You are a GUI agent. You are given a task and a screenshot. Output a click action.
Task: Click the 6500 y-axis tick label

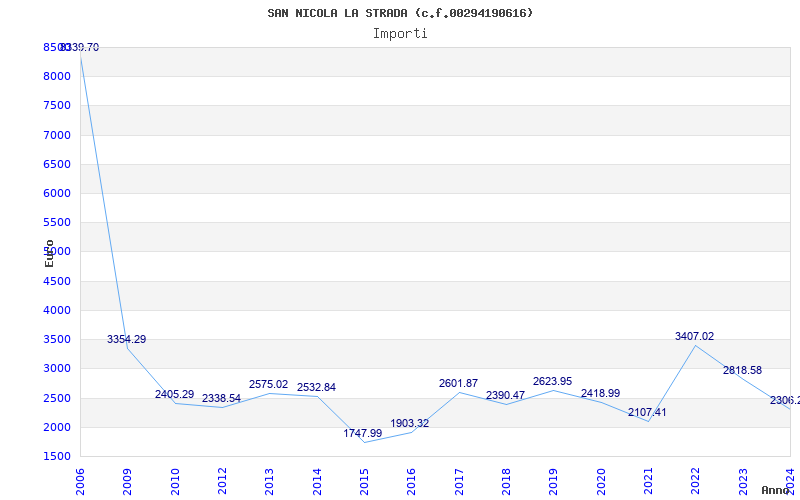57,164
